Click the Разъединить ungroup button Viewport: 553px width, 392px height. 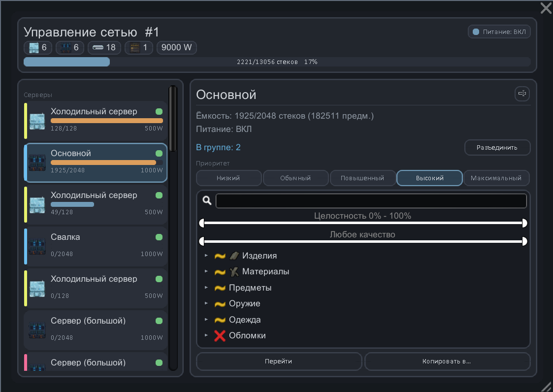pos(497,147)
